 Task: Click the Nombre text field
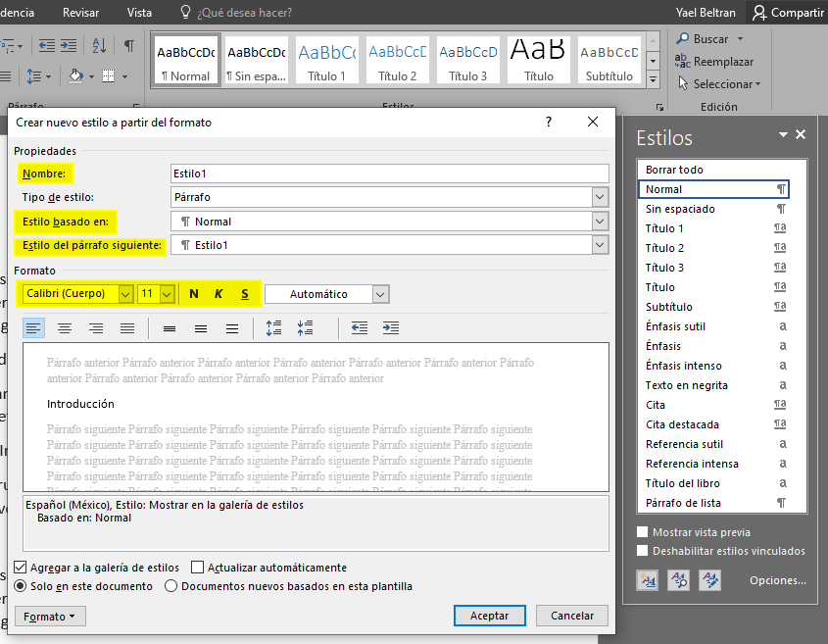click(389, 173)
